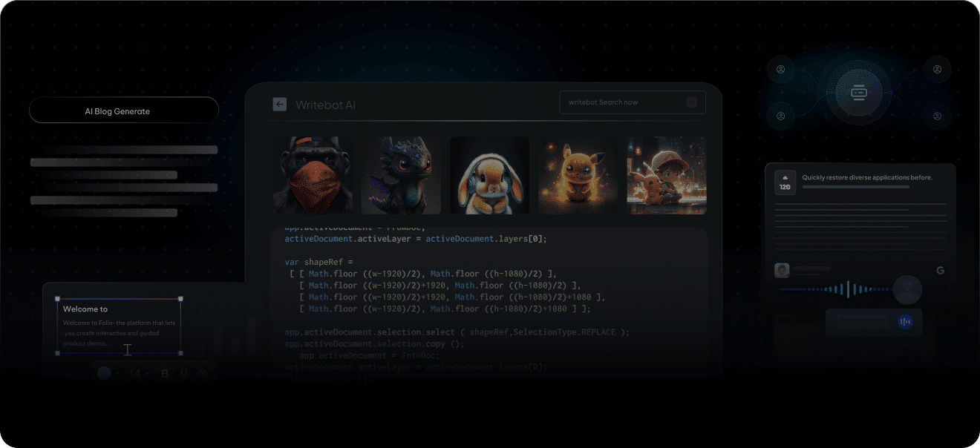Click the hidden-eye icon in text toolbar
This screenshot has height=448, width=980.
(x=203, y=374)
